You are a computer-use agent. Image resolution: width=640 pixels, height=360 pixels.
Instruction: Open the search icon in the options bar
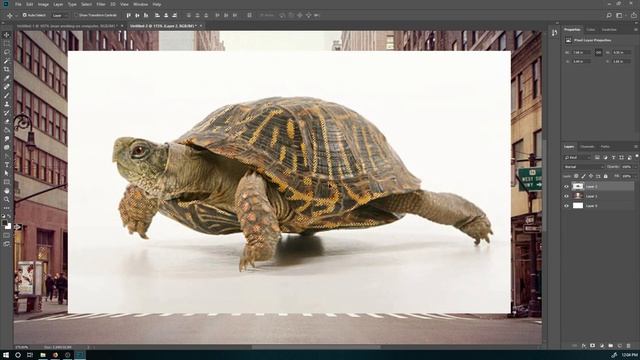pyautogui.click(x=609, y=15)
